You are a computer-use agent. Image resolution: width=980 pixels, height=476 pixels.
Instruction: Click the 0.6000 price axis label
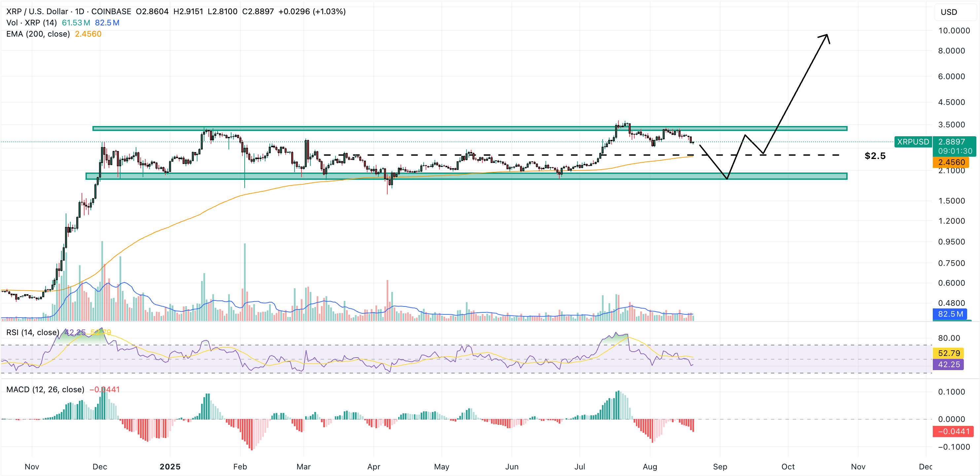pos(952,283)
